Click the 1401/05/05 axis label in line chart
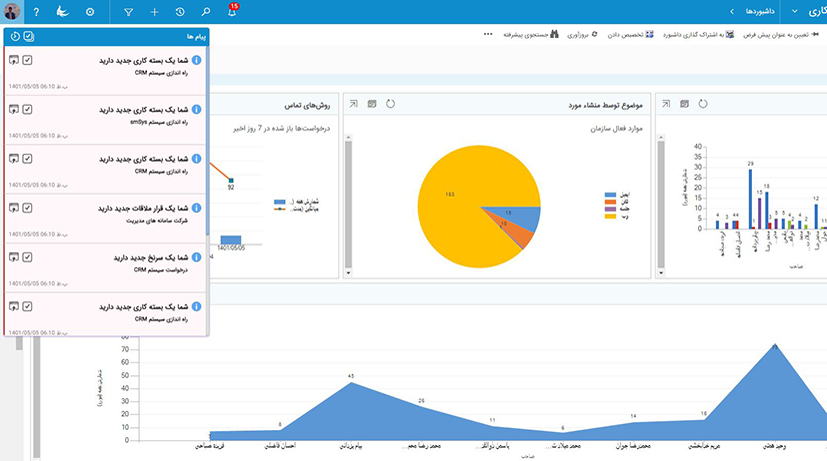This screenshot has height=461, width=827. (x=231, y=248)
